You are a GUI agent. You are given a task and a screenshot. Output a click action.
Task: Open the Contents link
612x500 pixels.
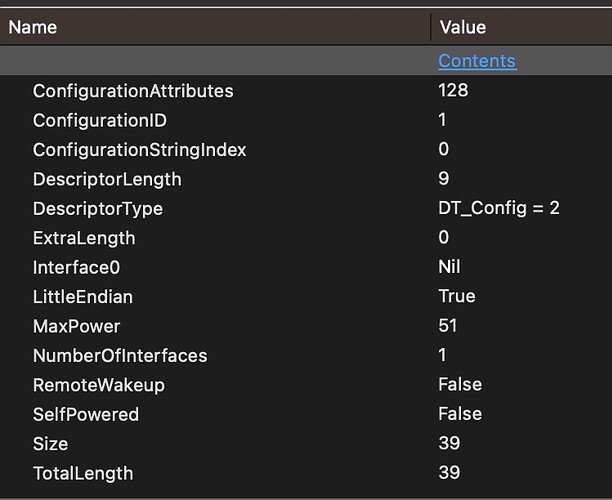tap(477, 61)
